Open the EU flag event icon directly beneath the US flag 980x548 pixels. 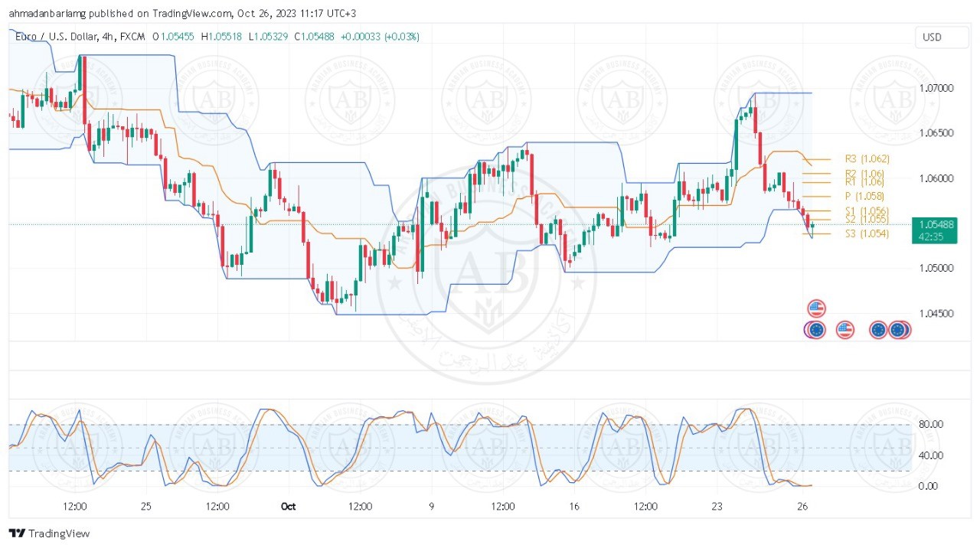tap(816, 330)
